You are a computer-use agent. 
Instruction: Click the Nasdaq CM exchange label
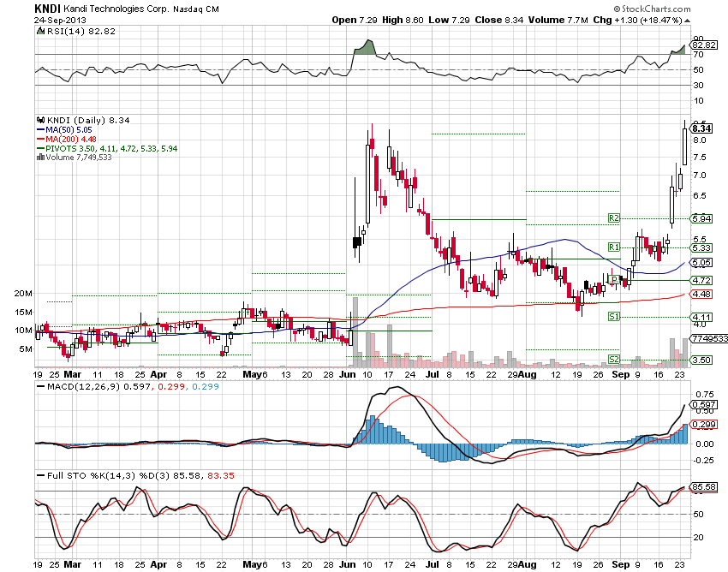(x=196, y=9)
